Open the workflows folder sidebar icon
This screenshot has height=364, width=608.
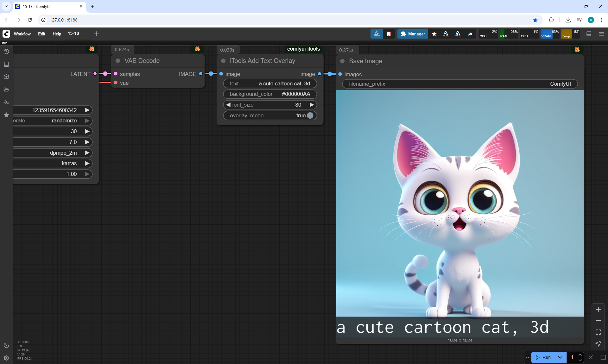(6, 89)
